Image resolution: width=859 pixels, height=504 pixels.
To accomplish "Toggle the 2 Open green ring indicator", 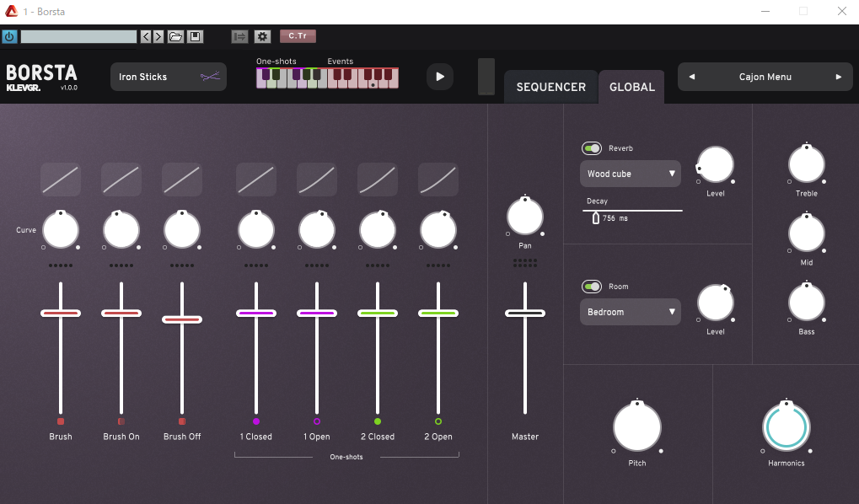I will click(x=438, y=421).
